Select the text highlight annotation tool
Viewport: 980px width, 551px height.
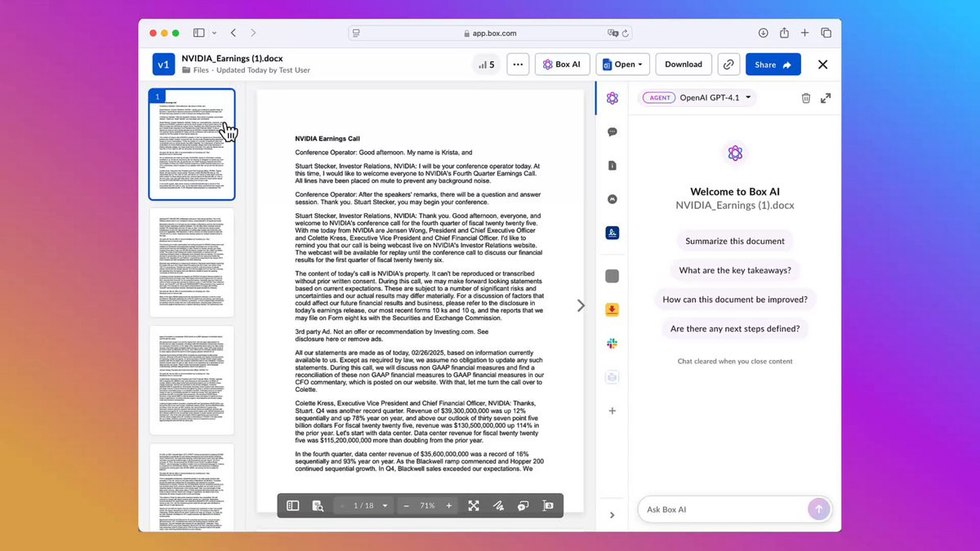[x=548, y=506]
